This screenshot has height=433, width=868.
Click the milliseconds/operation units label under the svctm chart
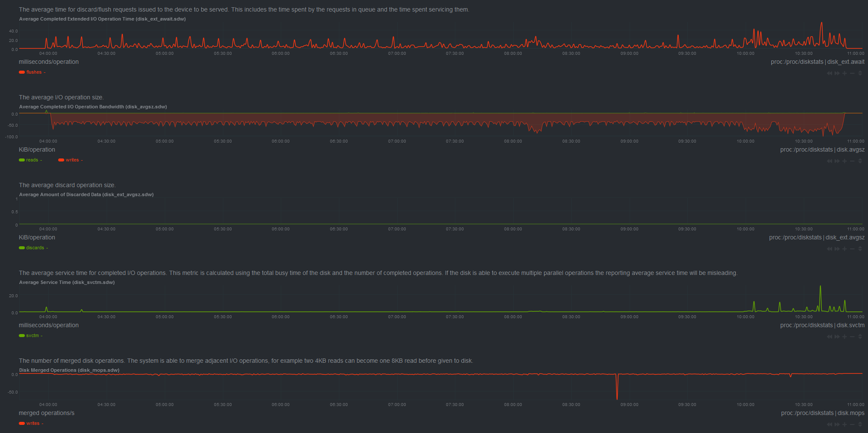click(49, 325)
